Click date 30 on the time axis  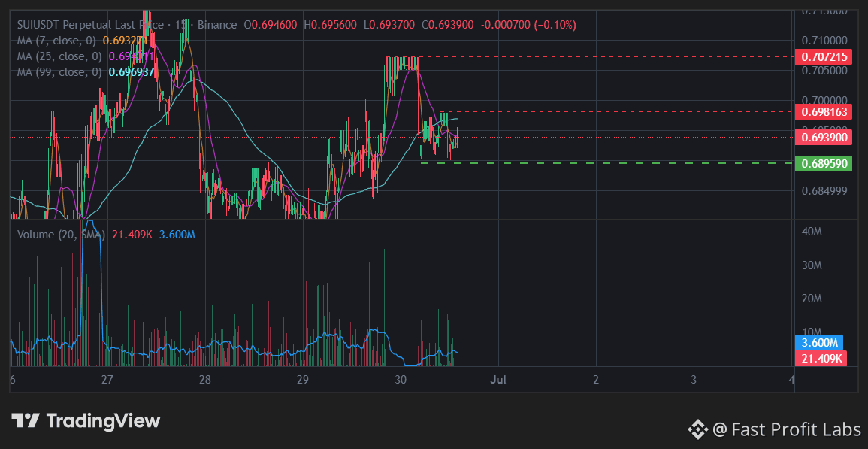[x=401, y=381]
